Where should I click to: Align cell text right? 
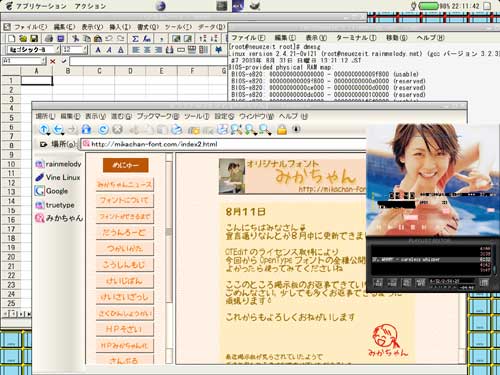158,50
